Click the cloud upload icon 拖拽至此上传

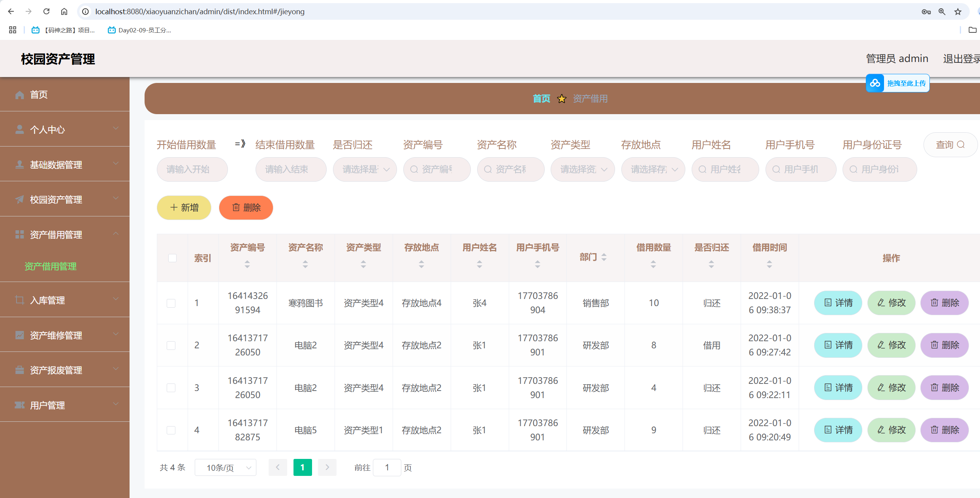[875, 83]
